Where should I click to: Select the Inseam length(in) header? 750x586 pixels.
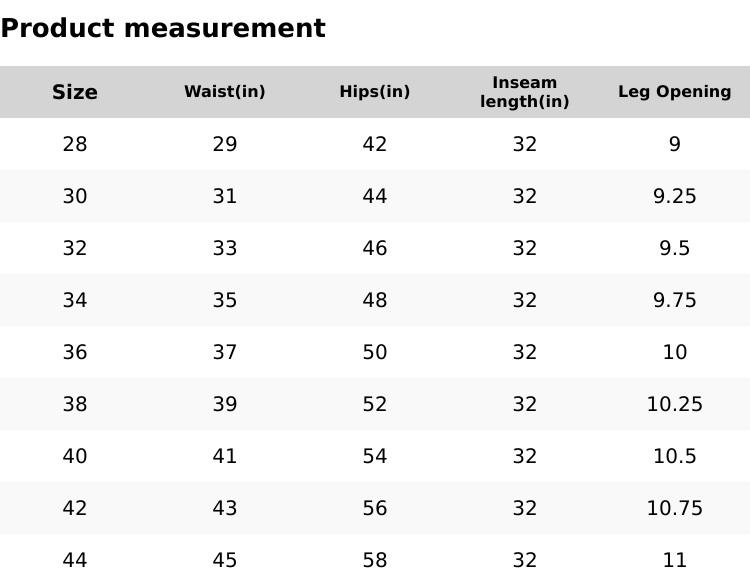pos(525,92)
